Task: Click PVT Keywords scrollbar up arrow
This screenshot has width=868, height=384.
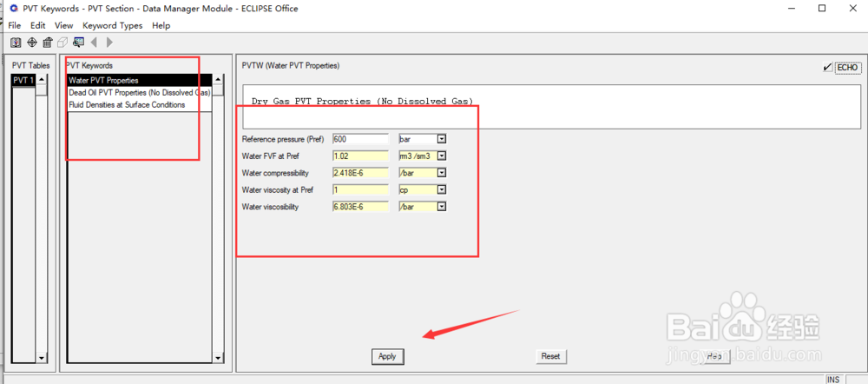Action: 220,80
